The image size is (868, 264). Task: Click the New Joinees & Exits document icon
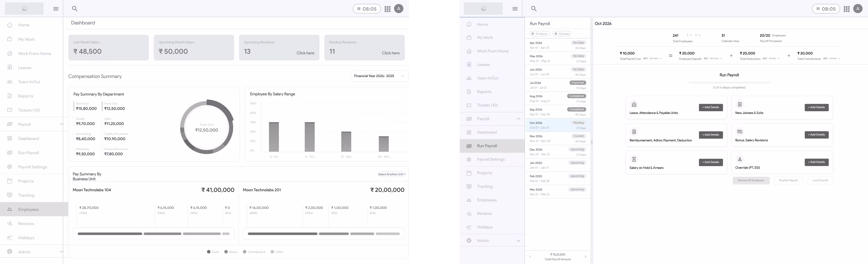coord(740,104)
